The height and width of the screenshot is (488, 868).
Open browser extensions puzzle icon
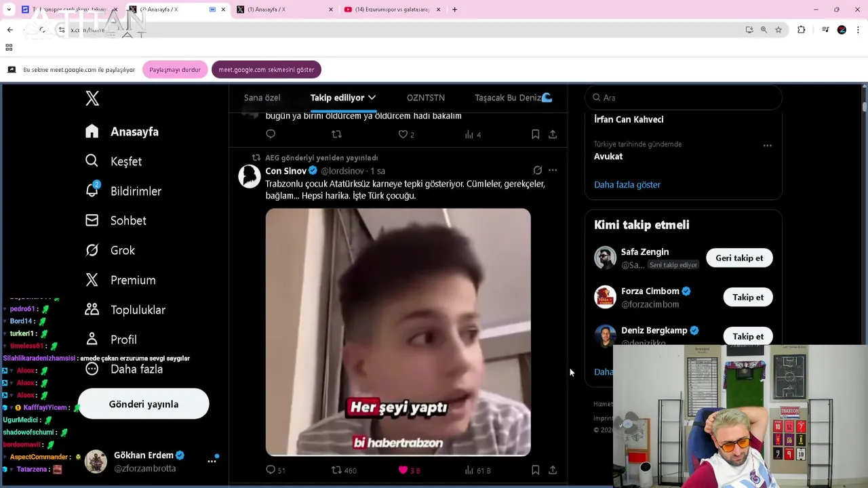802,30
